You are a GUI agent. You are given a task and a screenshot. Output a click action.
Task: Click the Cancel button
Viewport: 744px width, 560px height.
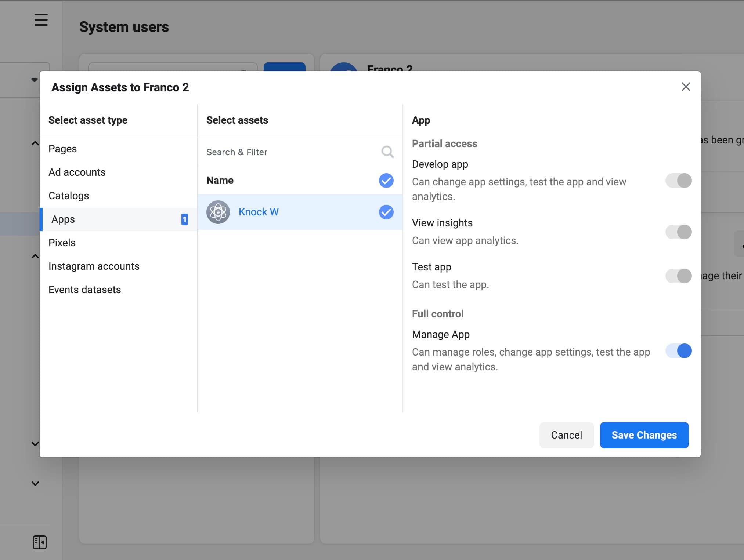(566, 435)
